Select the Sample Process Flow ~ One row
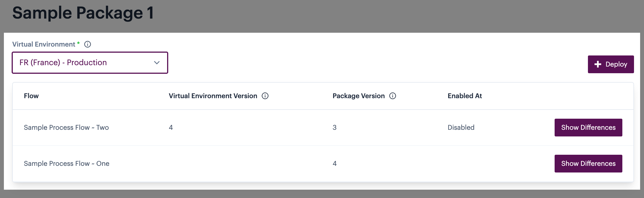 click(x=67, y=164)
